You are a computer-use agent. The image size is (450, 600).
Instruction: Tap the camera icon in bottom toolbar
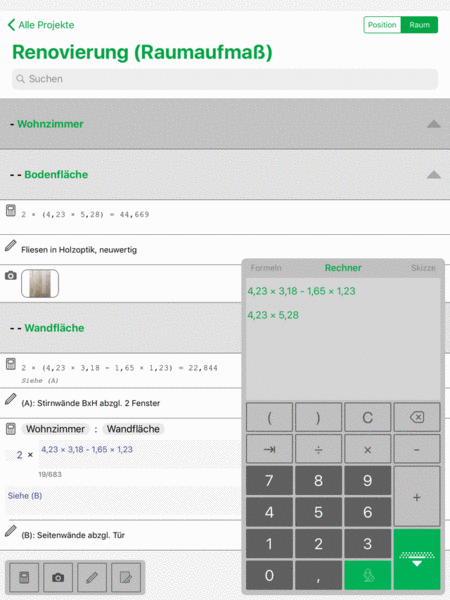(58, 577)
